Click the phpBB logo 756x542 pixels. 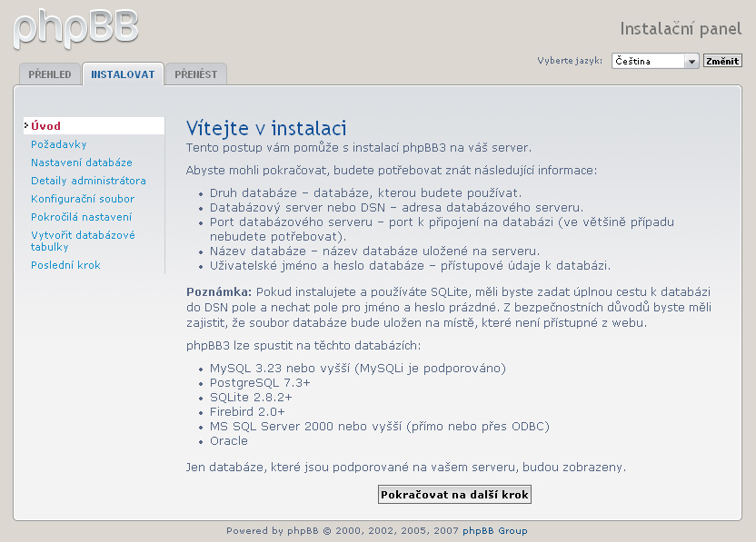click(x=75, y=29)
